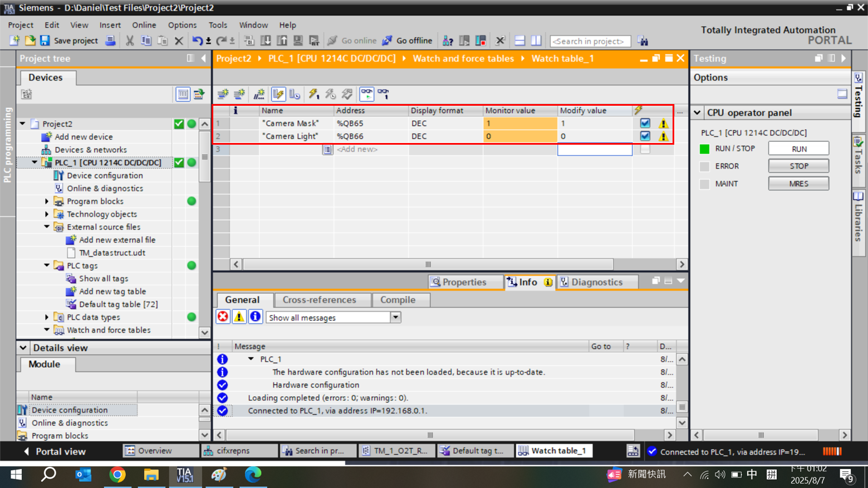Open the Online menu

(x=144, y=25)
